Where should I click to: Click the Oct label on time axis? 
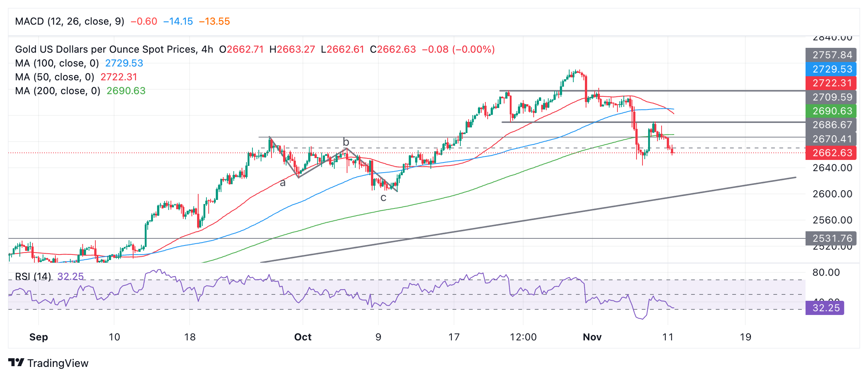pyautogui.click(x=303, y=337)
